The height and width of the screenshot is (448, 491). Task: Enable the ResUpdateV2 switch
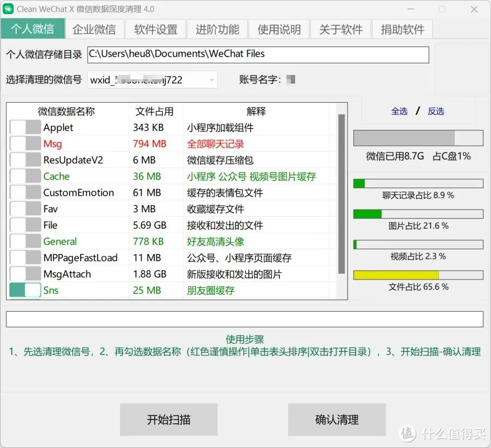click(x=25, y=160)
